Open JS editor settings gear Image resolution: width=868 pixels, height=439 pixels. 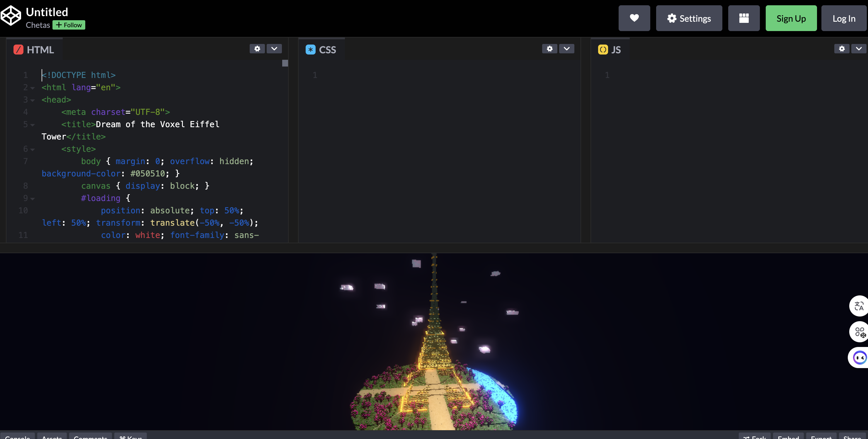coord(842,49)
